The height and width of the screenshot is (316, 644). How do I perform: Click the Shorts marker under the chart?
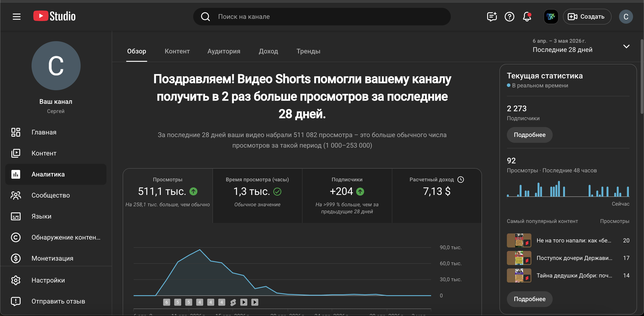[x=233, y=302]
